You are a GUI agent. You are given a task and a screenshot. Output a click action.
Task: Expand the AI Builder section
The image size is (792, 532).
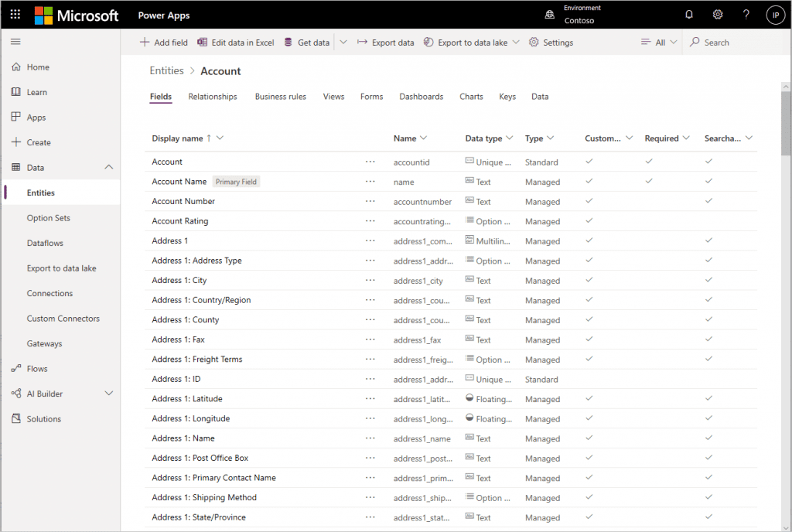pos(108,393)
